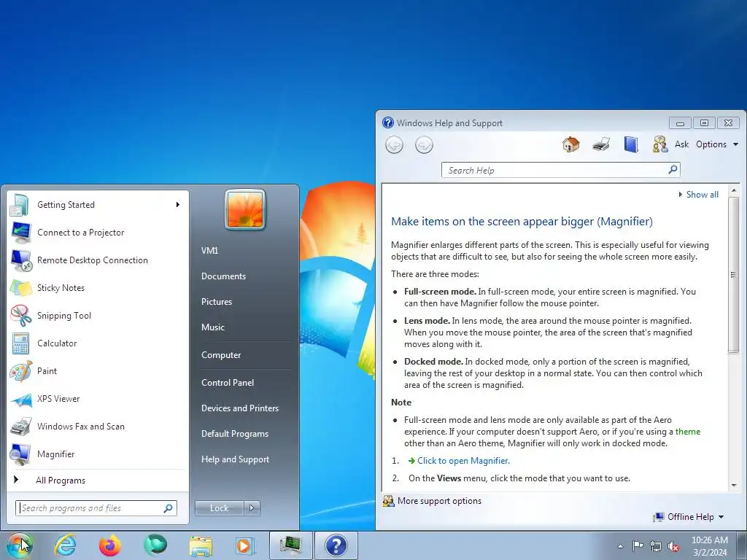Viewport: 747px width, 560px height.
Task: Click the Home icon in Help window
Action: (570, 144)
